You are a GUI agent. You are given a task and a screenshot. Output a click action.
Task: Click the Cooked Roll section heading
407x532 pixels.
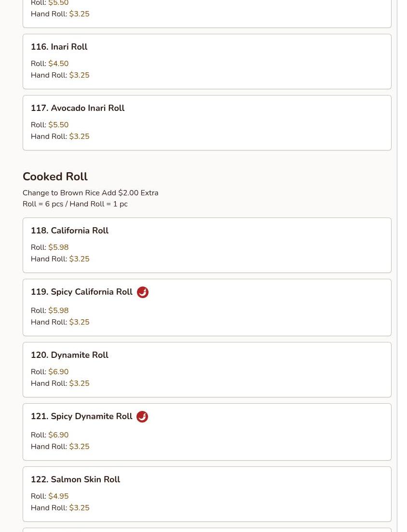[x=55, y=177]
